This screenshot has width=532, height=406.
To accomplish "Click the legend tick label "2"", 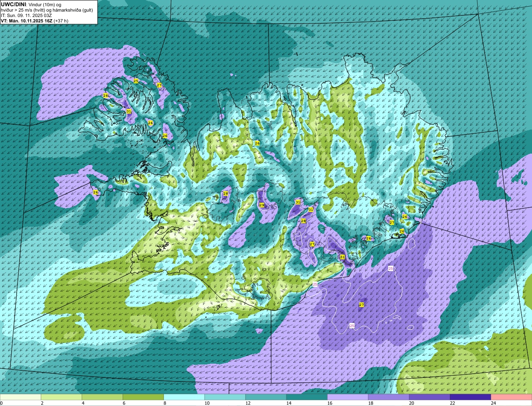I will point(41,403).
